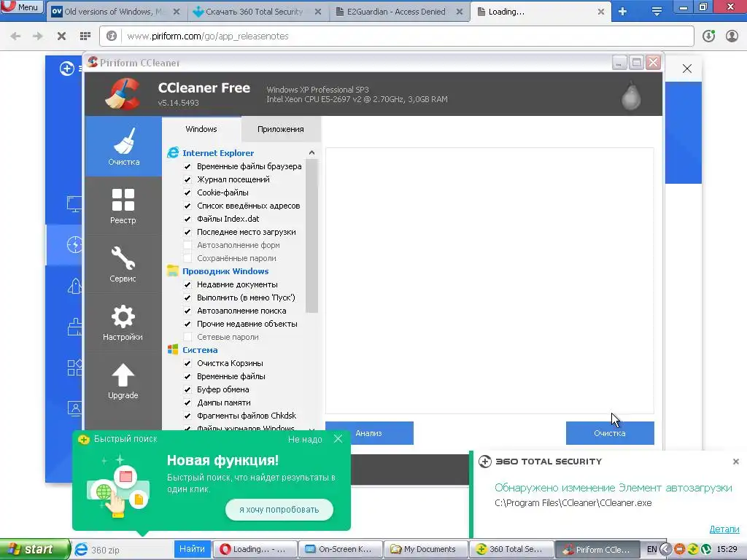Select the Проводник Windows category header
747x560 pixels.
click(225, 271)
